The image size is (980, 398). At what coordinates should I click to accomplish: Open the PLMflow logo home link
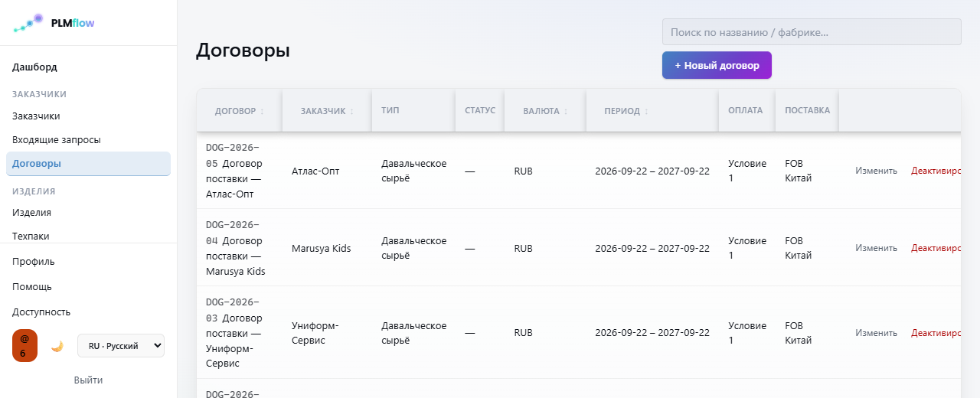pos(54,23)
